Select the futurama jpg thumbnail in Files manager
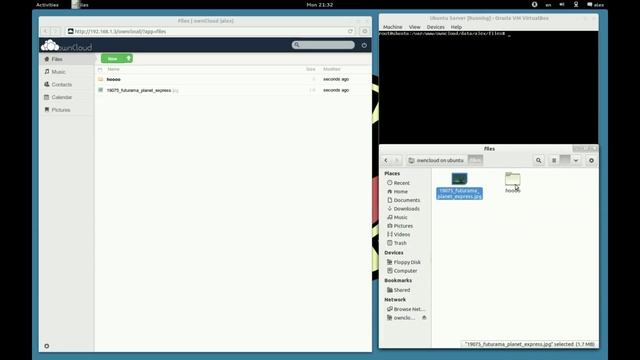This screenshot has height=360, width=640. (459, 179)
